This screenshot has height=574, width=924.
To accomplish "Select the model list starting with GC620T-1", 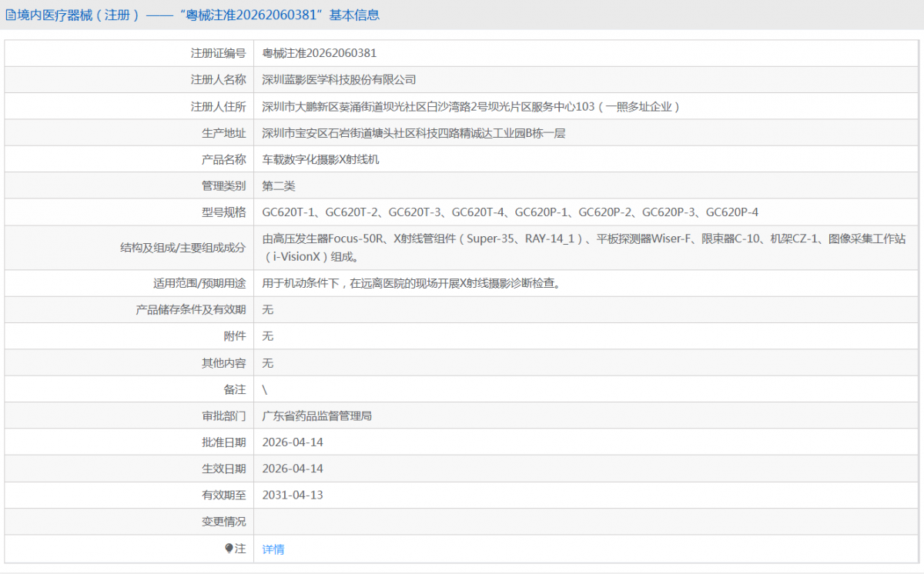I will point(511,212).
